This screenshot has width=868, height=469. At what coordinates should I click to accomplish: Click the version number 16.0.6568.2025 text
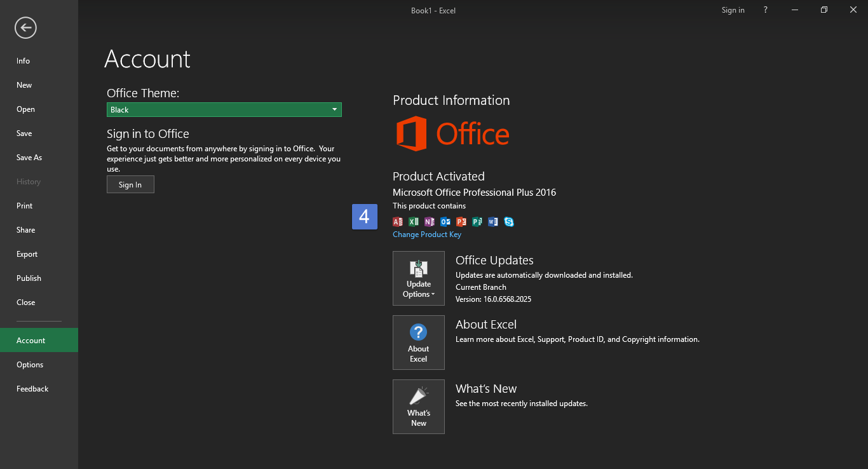[507, 299]
